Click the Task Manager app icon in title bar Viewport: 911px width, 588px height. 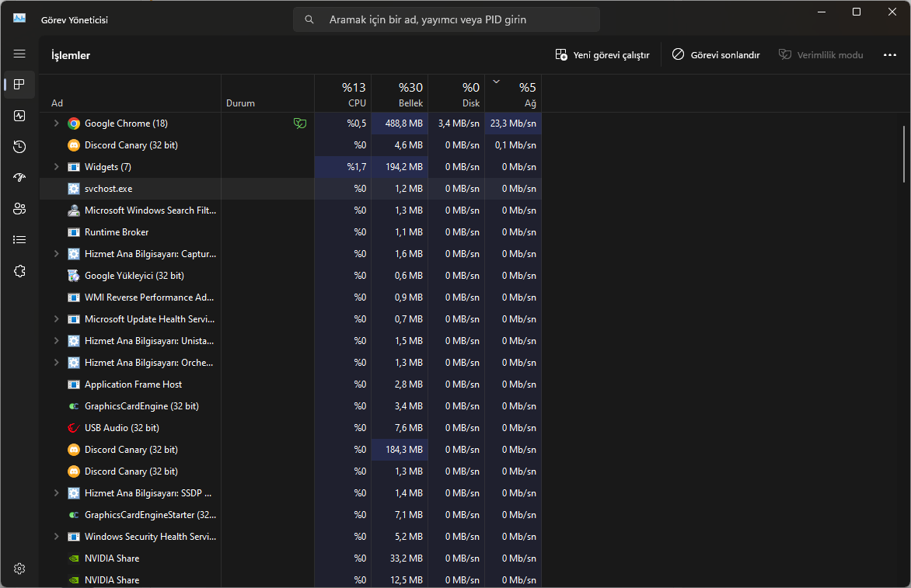tap(19, 19)
